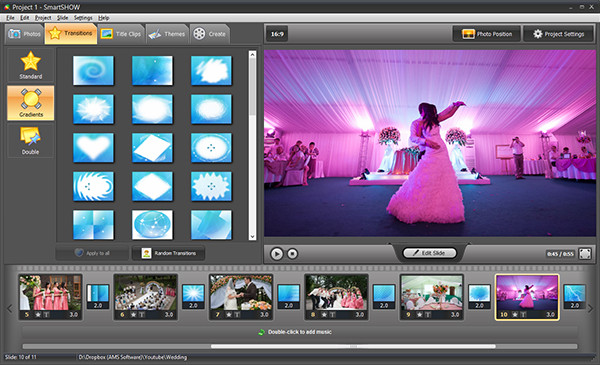The image size is (600, 365).
Task: Select the heart-shaped gradient transition
Action: pyautogui.click(x=93, y=148)
